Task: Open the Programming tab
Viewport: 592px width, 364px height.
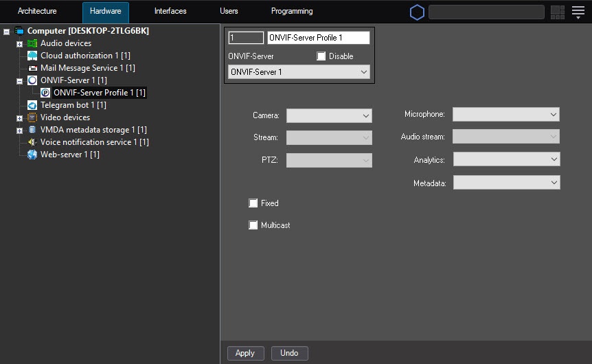Action: pos(292,12)
